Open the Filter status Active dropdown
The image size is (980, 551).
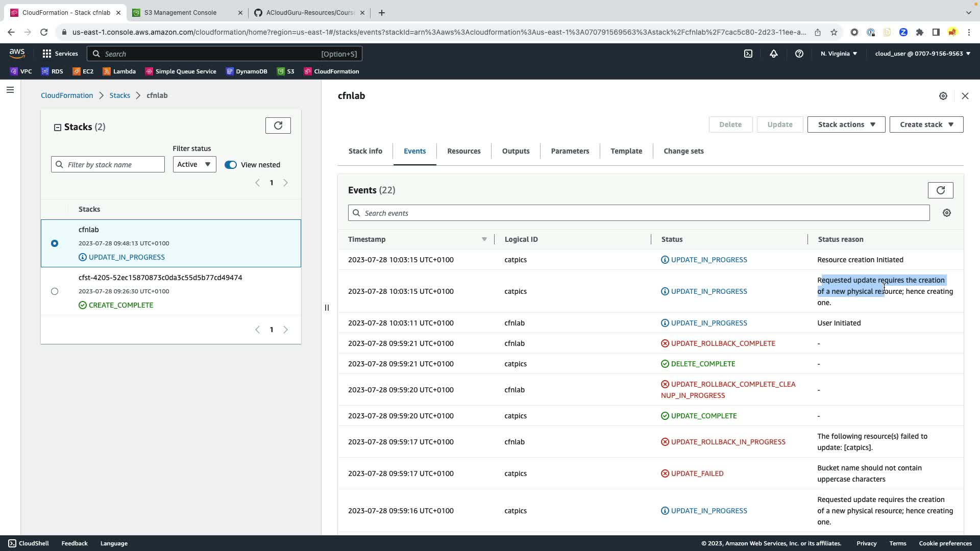(194, 164)
